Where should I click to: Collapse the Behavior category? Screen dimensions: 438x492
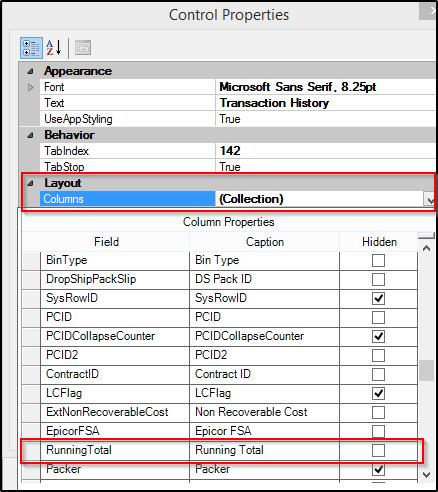click(30, 135)
